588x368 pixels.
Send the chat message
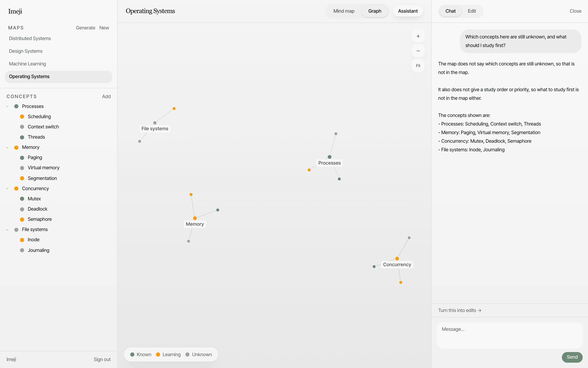[x=572, y=357]
